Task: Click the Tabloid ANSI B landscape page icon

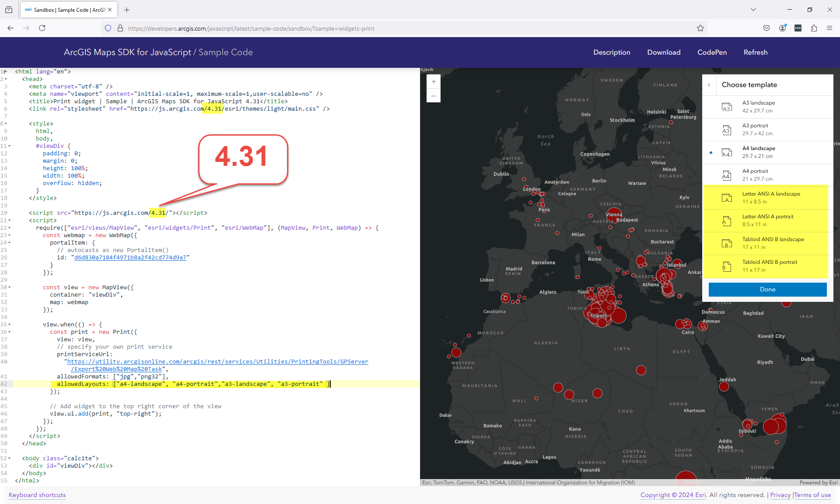Action: (727, 243)
